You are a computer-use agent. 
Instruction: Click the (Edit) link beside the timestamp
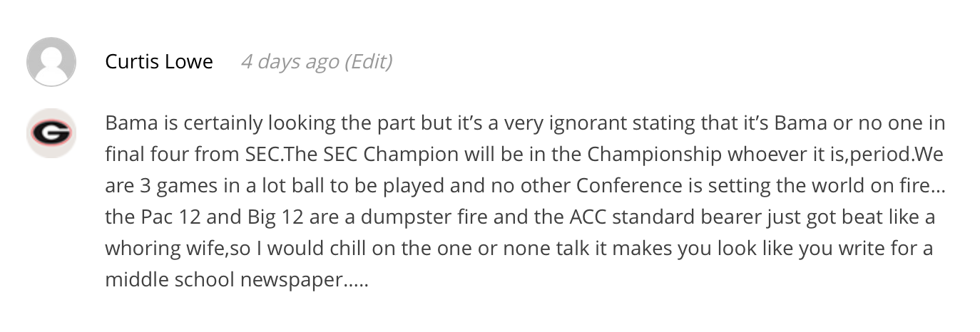coord(368,62)
